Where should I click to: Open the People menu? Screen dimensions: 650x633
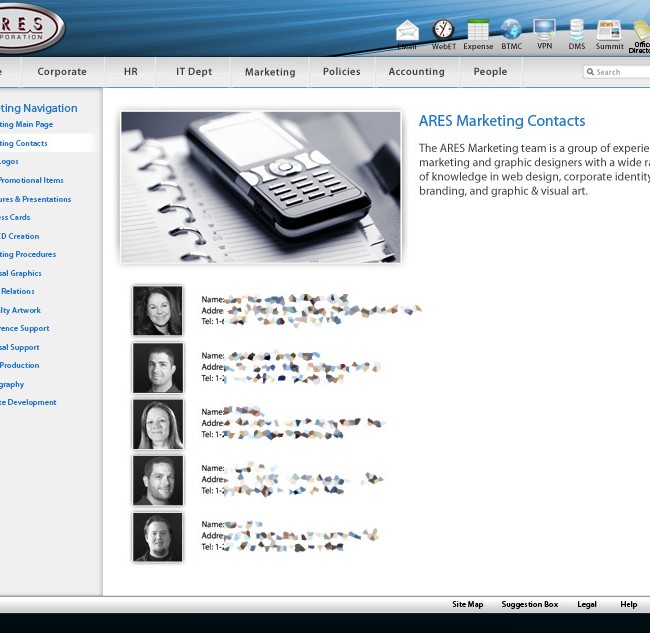tap(490, 72)
